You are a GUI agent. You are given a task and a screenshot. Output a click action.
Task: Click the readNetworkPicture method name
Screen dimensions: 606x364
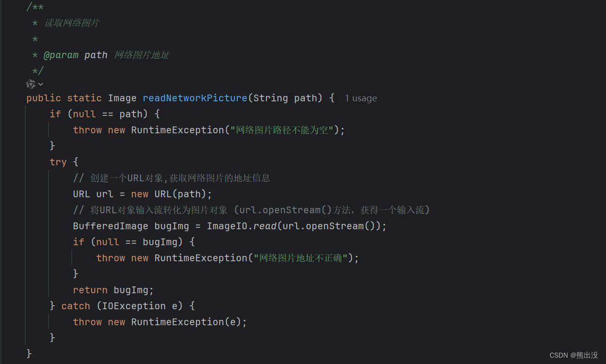pos(195,98)
